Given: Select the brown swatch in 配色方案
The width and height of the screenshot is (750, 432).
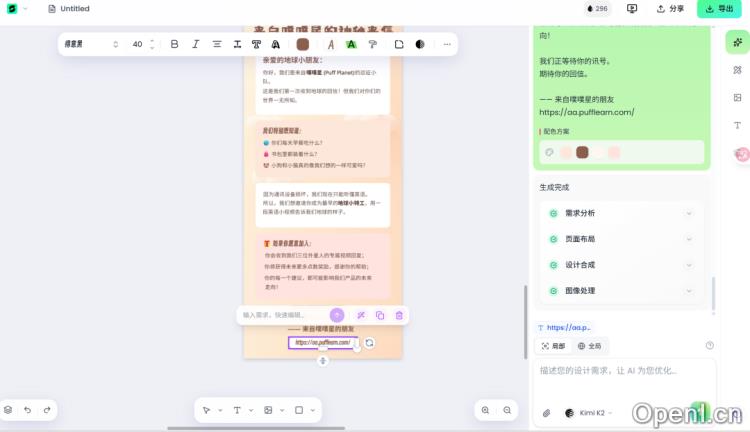Looking at the screenshot, I should (582, 152).
